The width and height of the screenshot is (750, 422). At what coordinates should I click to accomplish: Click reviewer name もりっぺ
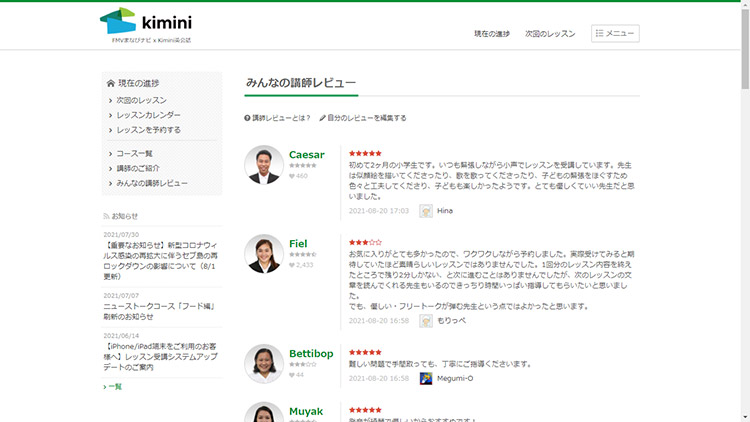452,321
